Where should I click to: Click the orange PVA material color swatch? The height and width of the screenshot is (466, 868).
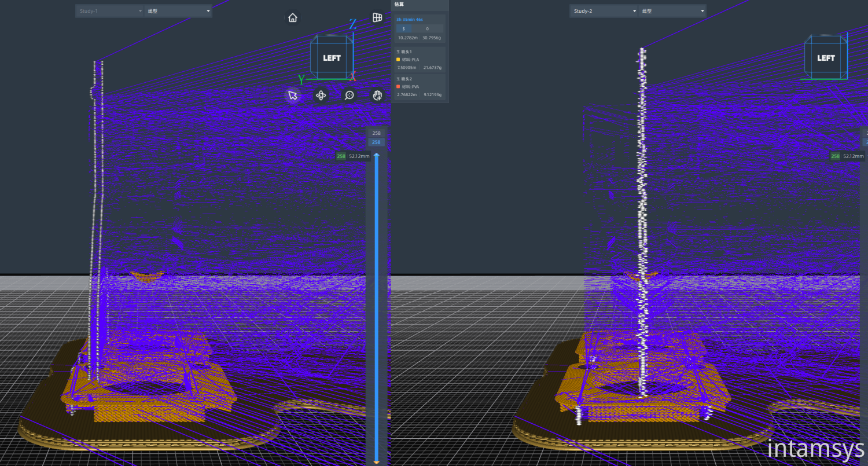click(x=398, y=86)
